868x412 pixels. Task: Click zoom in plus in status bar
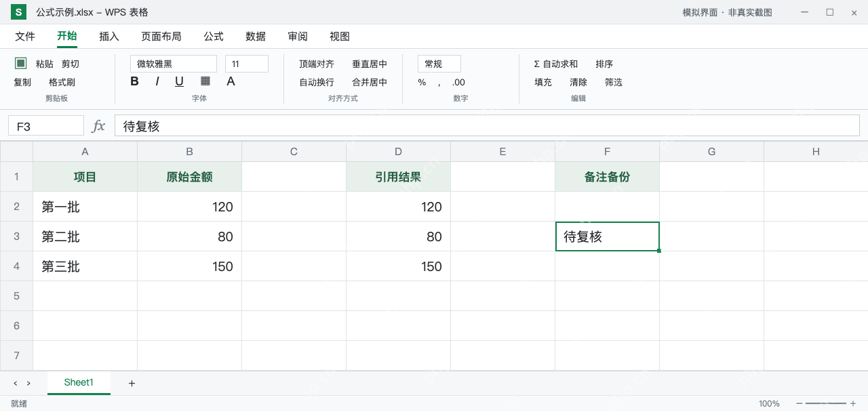click(x=853, y=403)
